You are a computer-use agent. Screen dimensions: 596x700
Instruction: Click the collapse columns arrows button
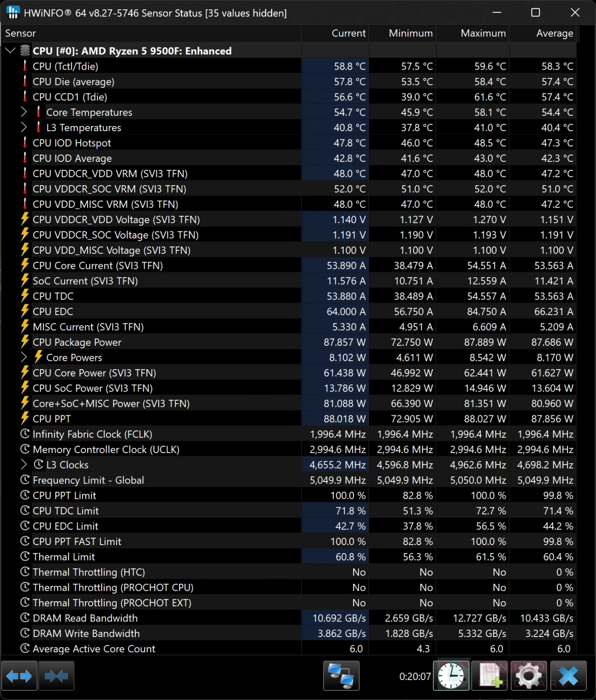coord(56,676)
